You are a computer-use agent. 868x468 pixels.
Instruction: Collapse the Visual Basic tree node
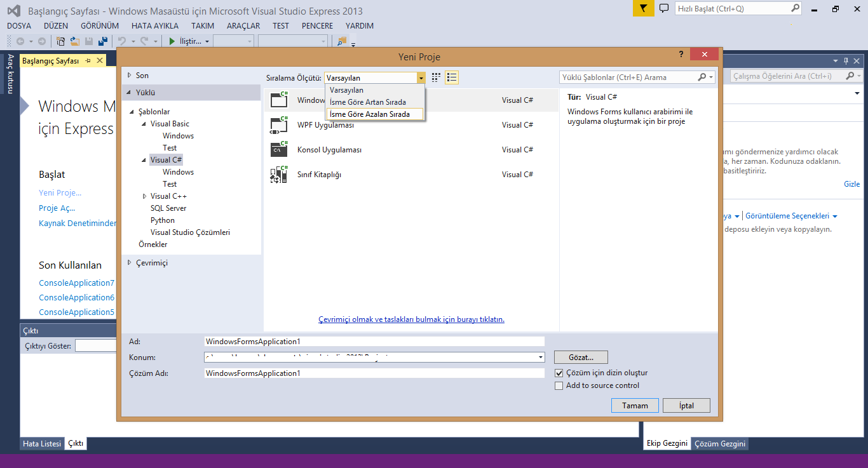145,124
